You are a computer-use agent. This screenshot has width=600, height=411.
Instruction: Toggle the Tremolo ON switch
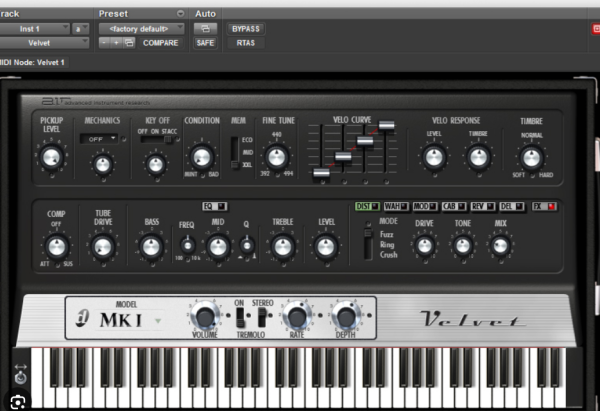[240, 318]
